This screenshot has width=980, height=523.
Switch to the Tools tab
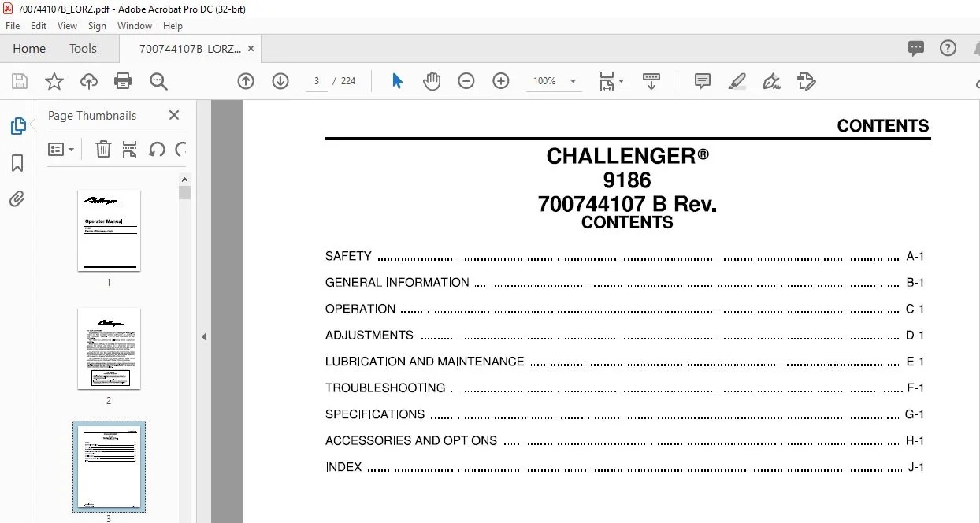tap(83, 49)
